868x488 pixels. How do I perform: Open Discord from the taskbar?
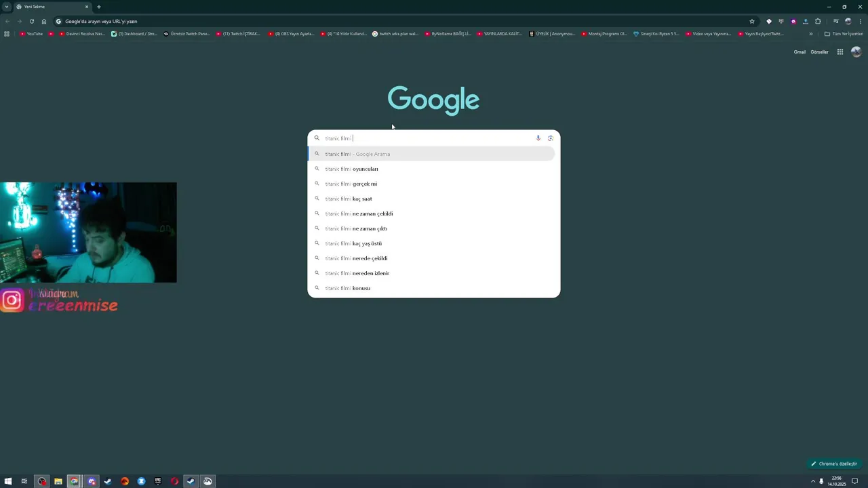(x=92, y=481)
